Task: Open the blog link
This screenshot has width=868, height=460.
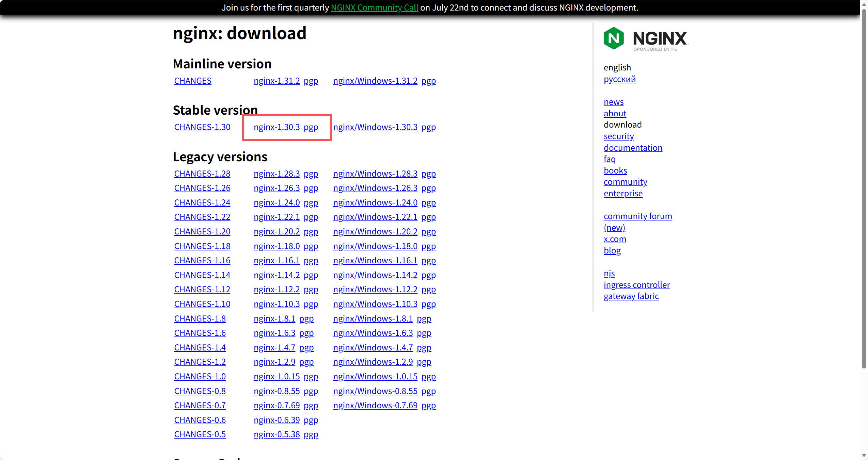Action: 612,250
